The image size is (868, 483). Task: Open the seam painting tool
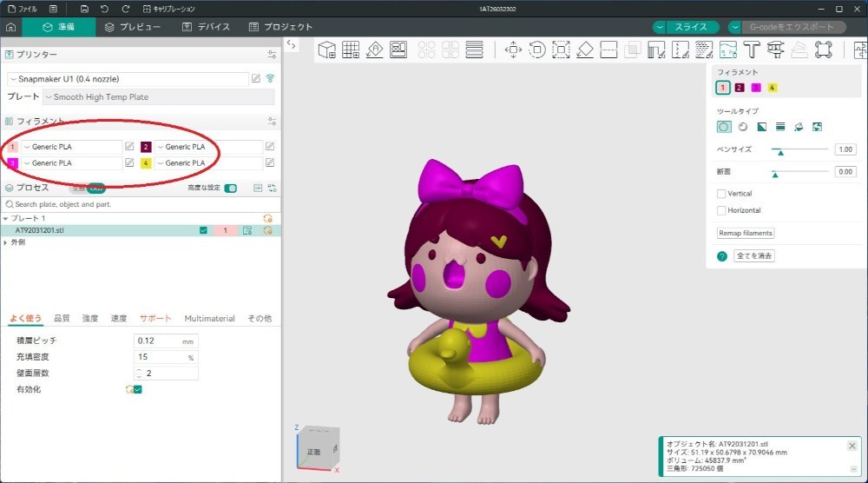point(680,50)
